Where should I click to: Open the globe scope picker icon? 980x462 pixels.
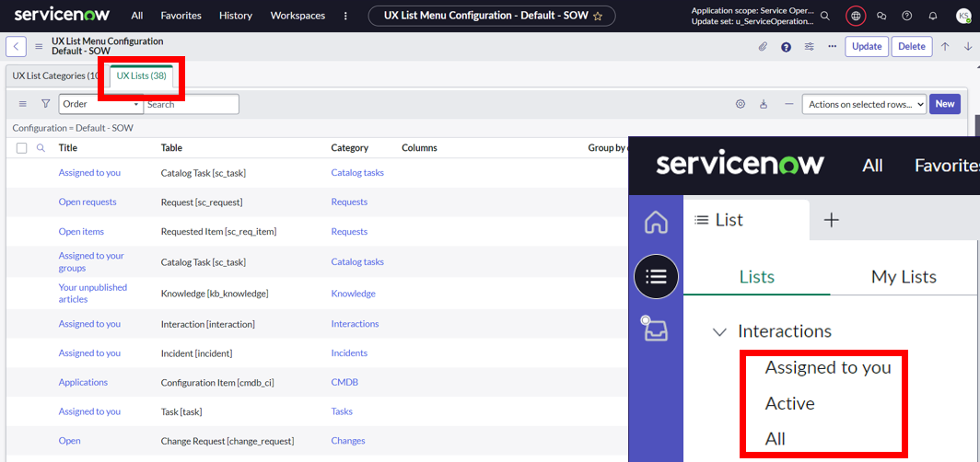pyautogui.click(x=856, y=16)
